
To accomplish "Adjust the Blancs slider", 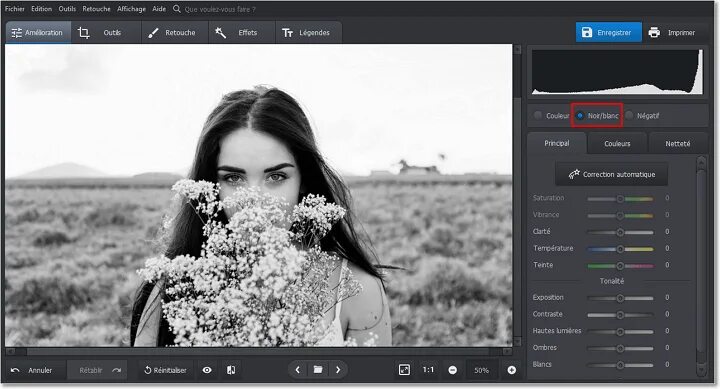I will coord(620,365).
